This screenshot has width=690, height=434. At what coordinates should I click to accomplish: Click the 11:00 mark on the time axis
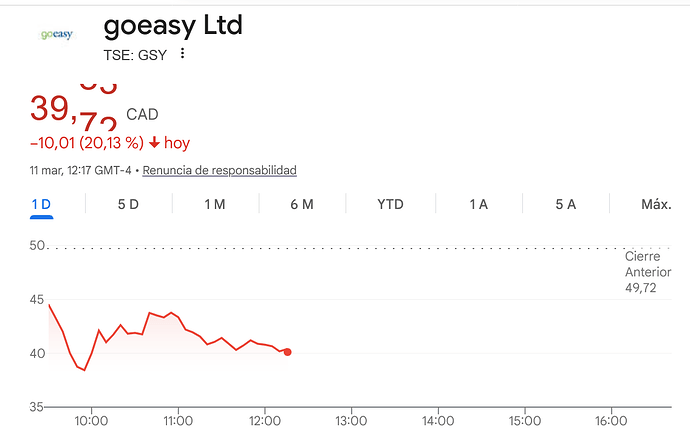pos(178,421)
